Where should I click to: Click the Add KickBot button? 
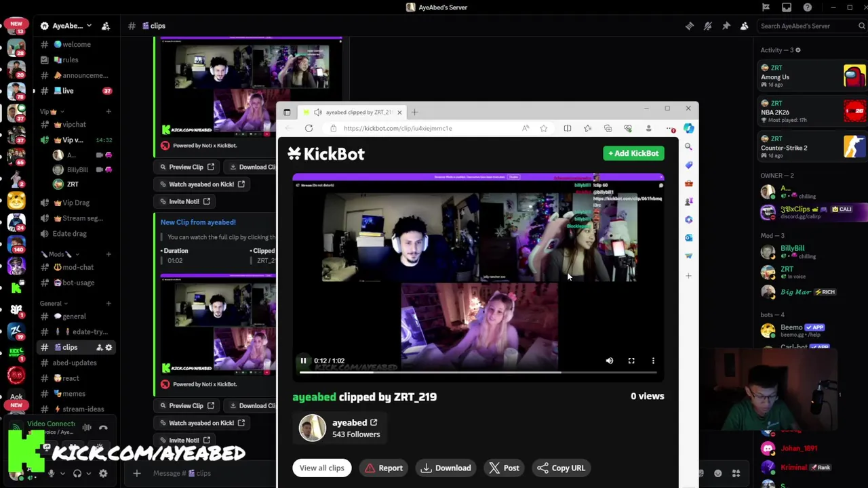coord(633,153)
